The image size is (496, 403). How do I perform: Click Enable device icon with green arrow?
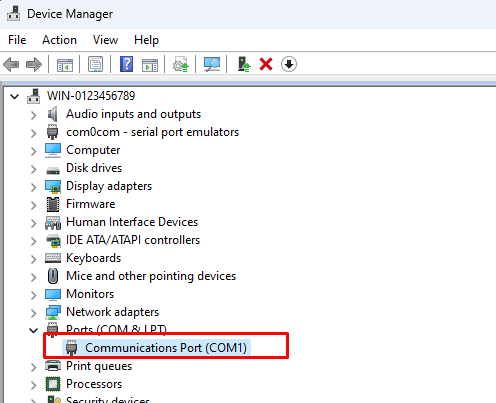[244, 64]
